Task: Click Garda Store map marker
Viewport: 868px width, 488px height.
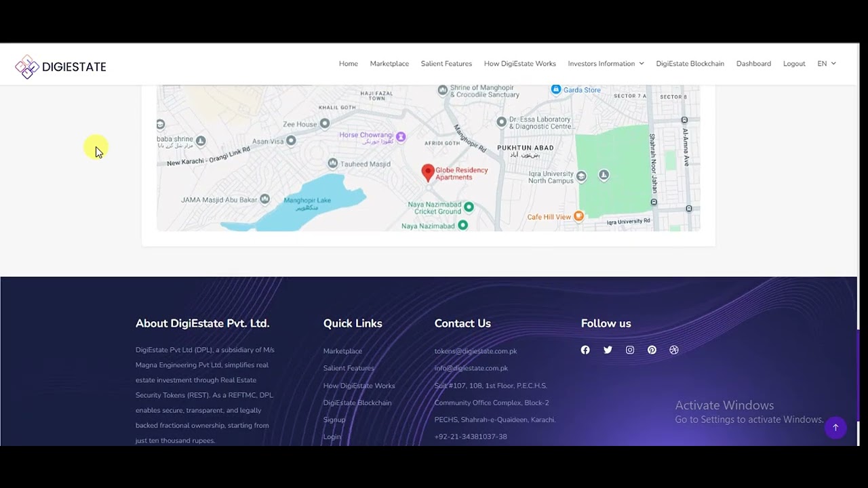Action: tap(555, 89)
